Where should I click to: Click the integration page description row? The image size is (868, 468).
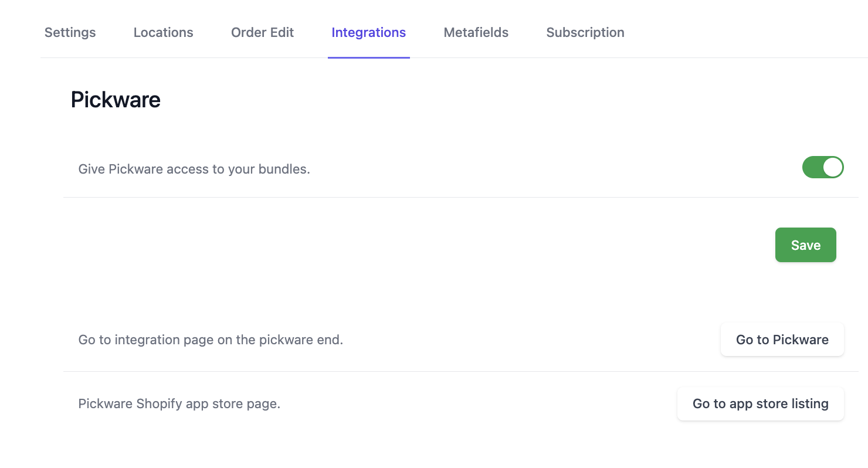pyautogui.click(x=211, y=339)
